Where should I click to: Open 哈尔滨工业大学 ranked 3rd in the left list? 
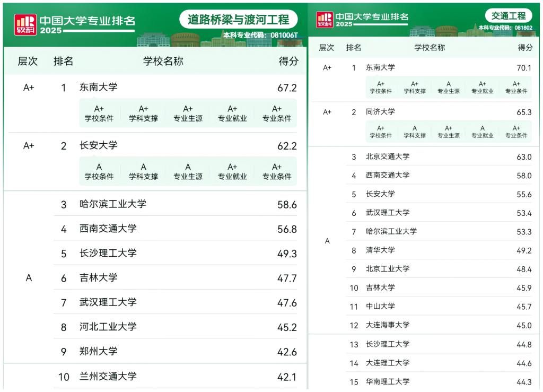point(113,204)
